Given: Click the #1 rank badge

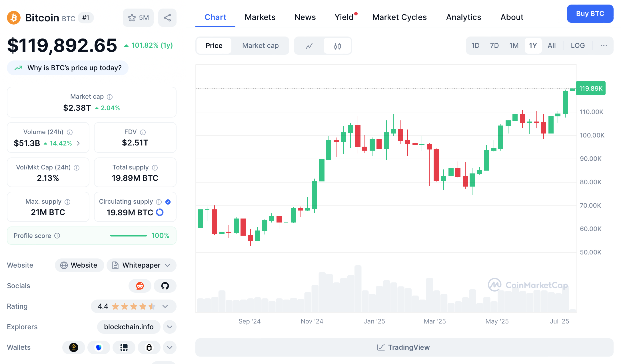Looking at the screenshot, I should tap(86, 18).
